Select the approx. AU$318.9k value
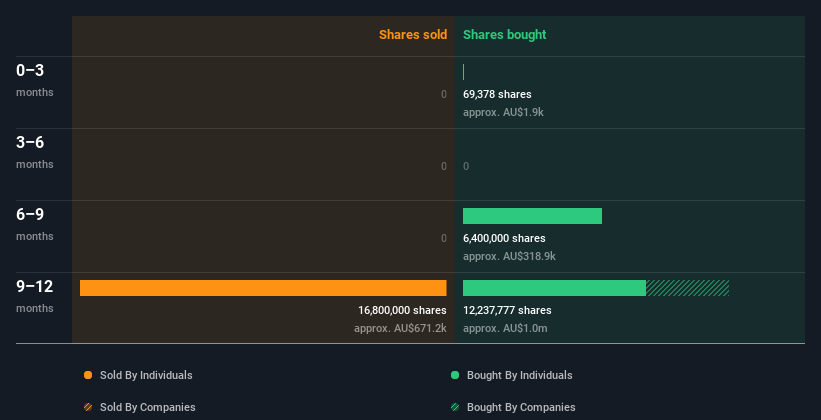This screenshot has height=420, width=821. click(x=509, y=256)
